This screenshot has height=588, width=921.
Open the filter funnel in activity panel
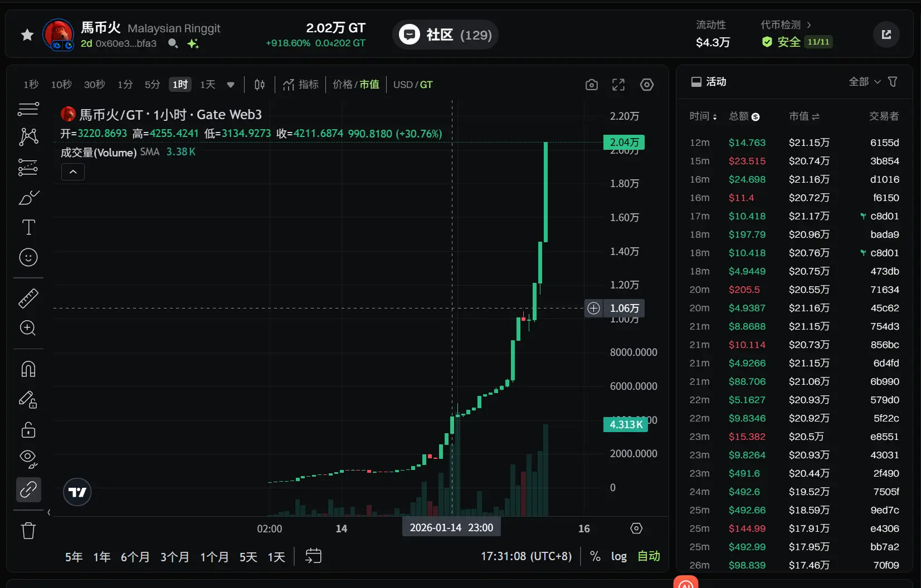tap(893, 82)
